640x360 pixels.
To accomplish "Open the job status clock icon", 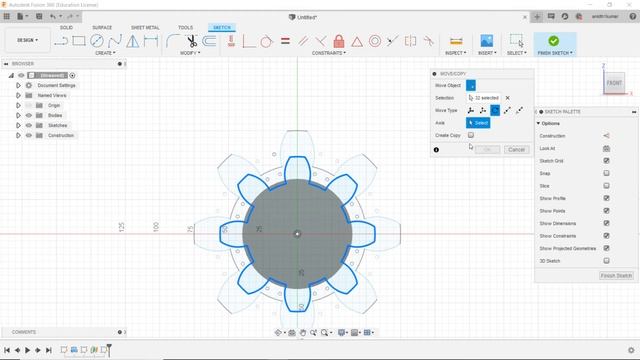I will (565, 17).
